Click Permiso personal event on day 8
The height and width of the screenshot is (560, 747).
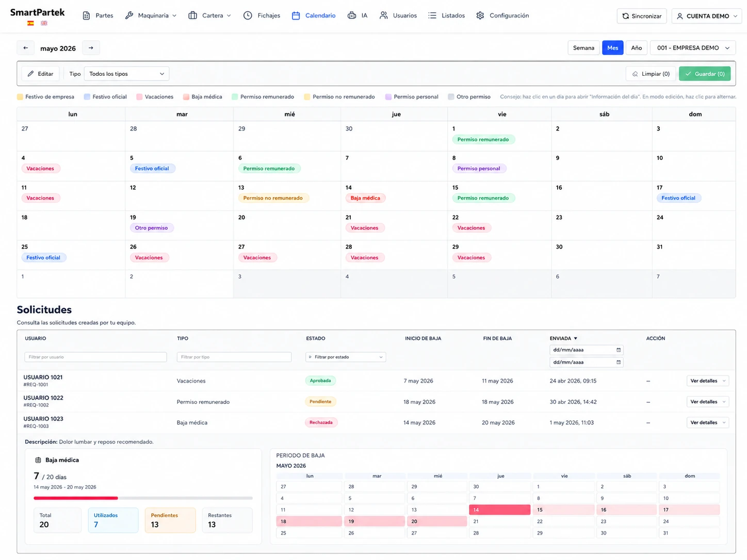[479, 169]
